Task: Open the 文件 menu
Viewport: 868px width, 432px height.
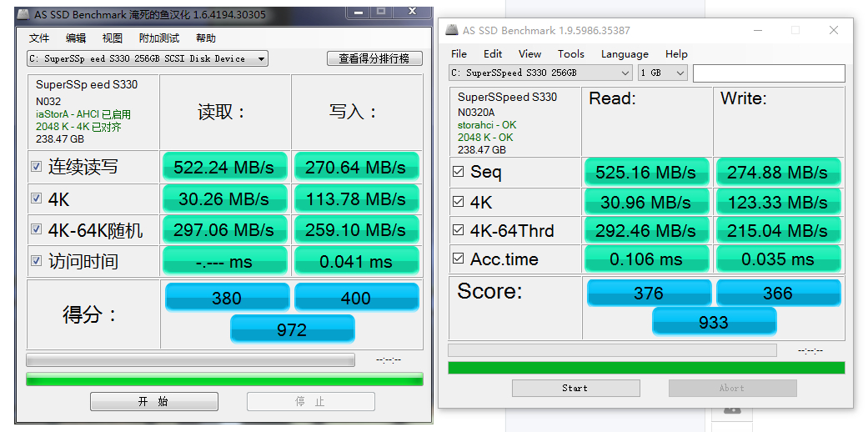Action: [39, 38]
